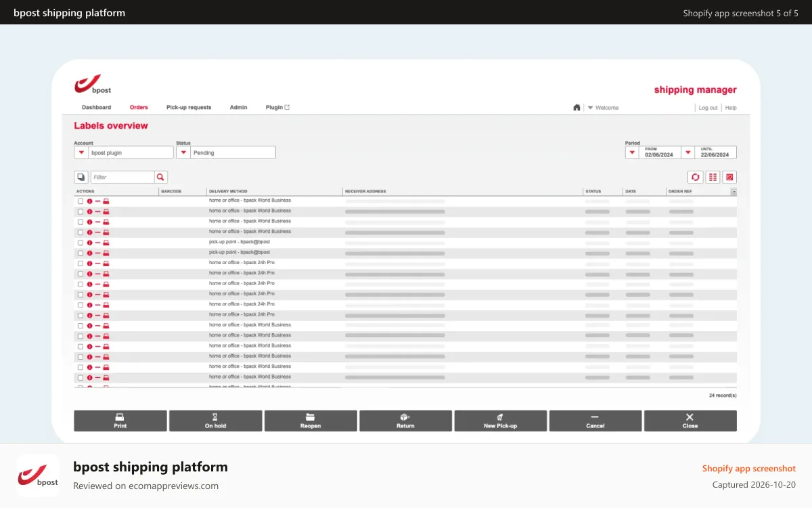Tick checkbox of first pick-up point row

pos(81,242)
